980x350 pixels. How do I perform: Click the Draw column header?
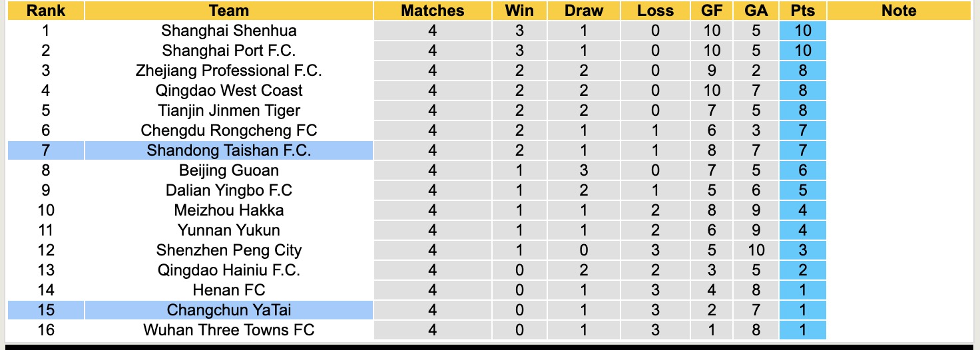coord(583,11)
